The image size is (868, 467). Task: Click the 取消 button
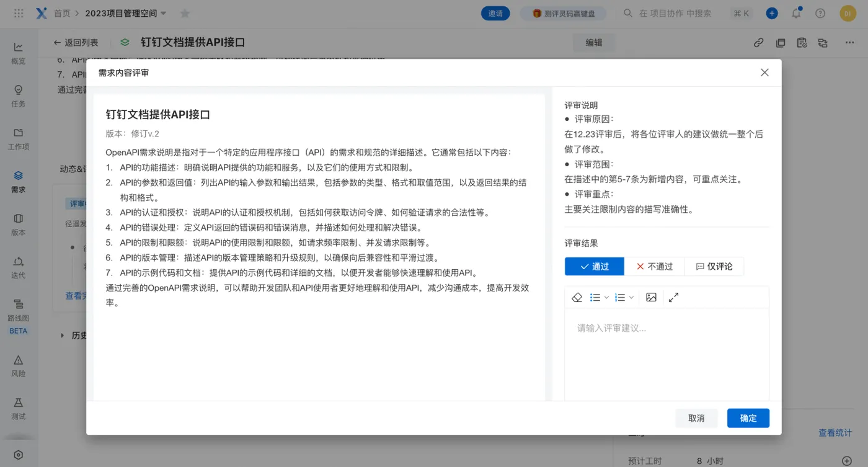pos(696,418)
